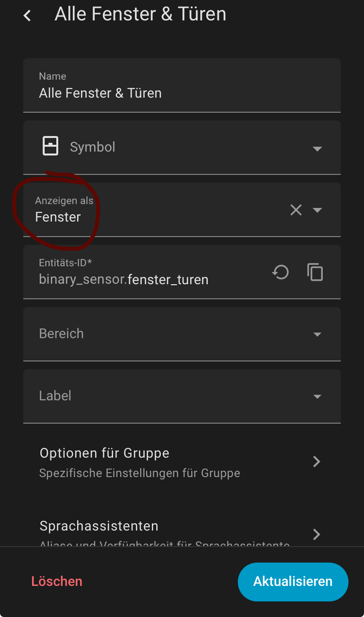
Task: Expand the Label dropdown arrow
Action: coord(317,396)
